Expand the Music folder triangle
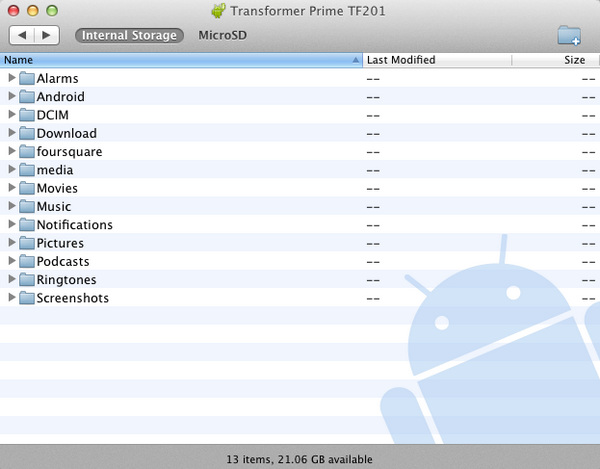Screen dimensions: 600x469 12,206
